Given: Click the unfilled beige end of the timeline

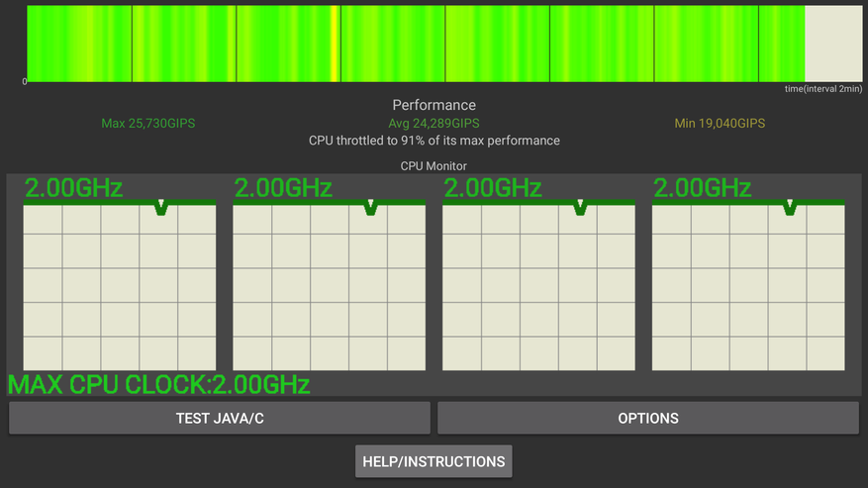Looking at the screenshot, I should [833, 44].
